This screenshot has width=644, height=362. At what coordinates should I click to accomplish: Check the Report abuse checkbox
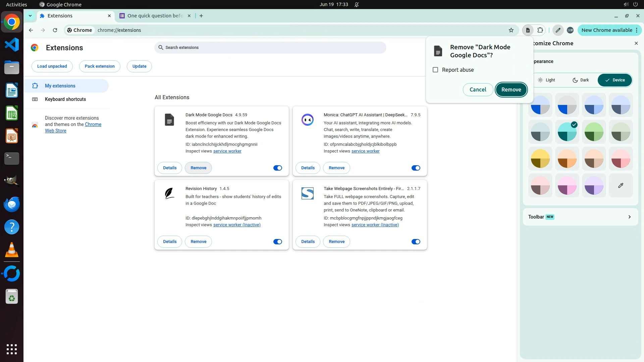(435, 70)
